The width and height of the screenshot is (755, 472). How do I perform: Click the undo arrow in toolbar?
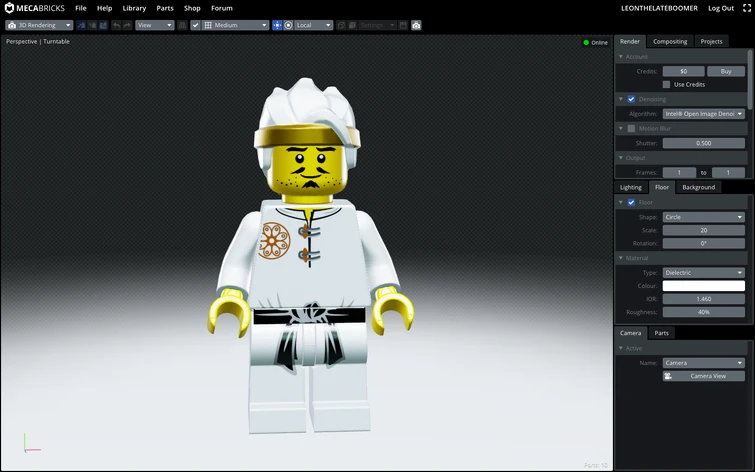coord(116,25)
